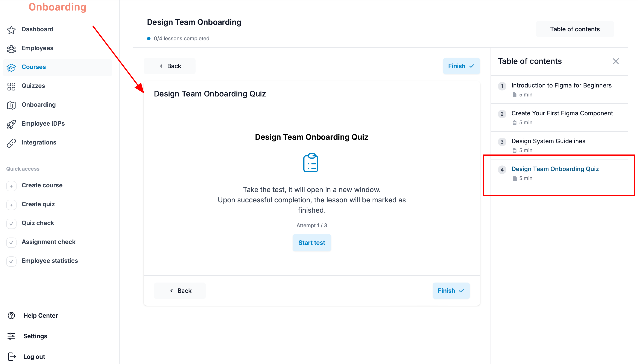This screenshot has height=364, width=638.
Task: Click the Help Center question icon
Action: point(11,316)
